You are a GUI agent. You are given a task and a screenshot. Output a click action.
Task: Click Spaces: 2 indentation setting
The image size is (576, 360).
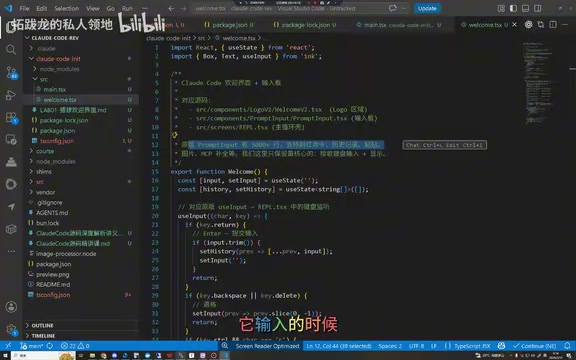pyautogui.click(x=390, y=346)
